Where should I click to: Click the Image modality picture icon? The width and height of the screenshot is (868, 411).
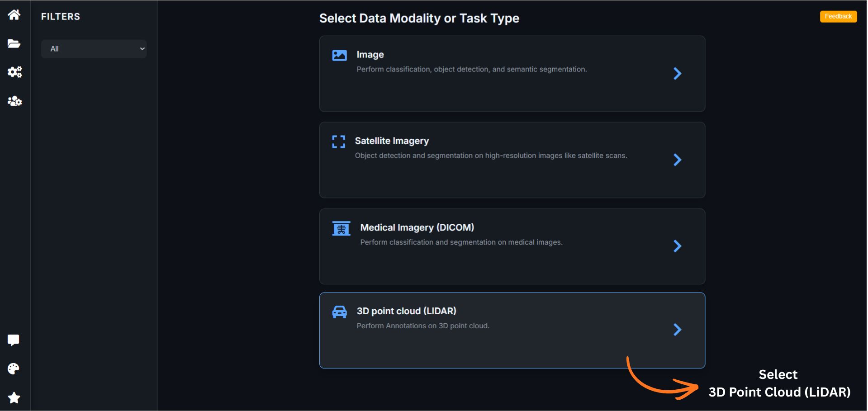[339, 55]
